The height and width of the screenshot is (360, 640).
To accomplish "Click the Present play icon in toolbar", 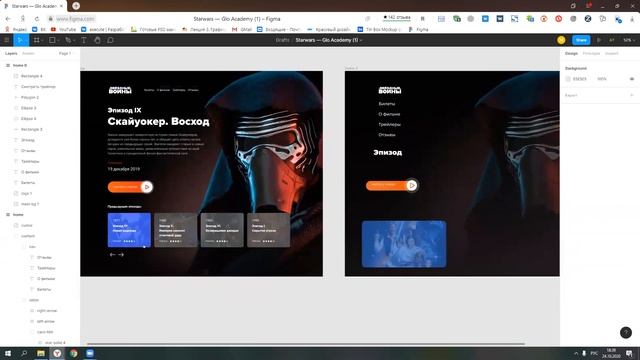I will click(599, 40).
